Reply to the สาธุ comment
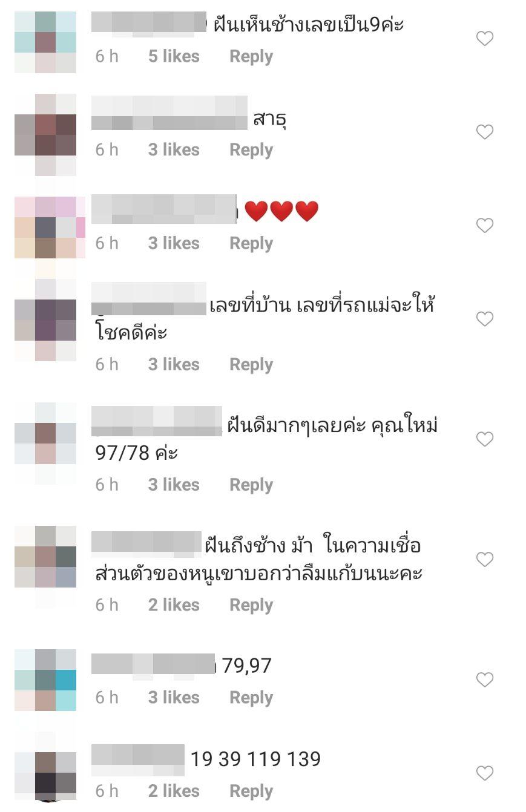The image size is (526, 812). (251, 150)
